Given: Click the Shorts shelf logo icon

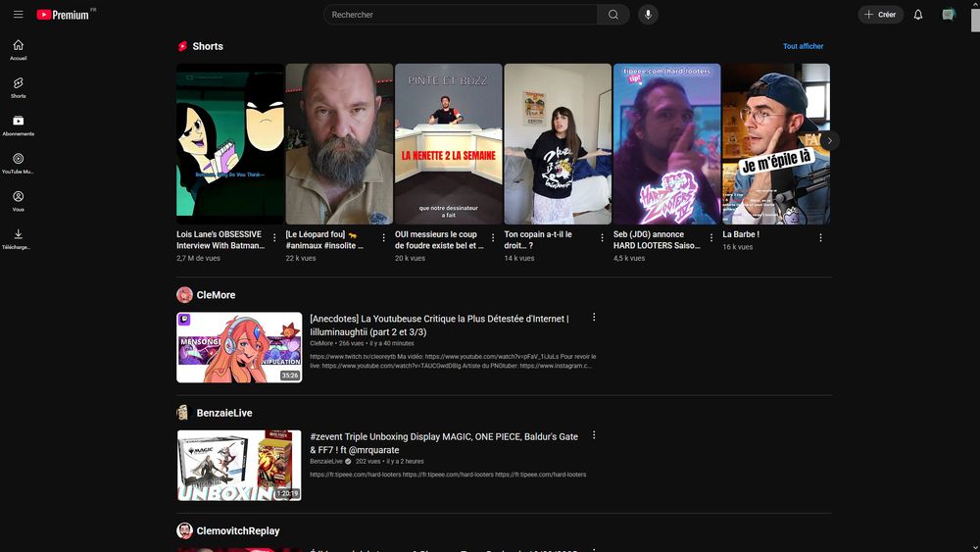Looking at the screenshot, I should [x=182, y=46].
